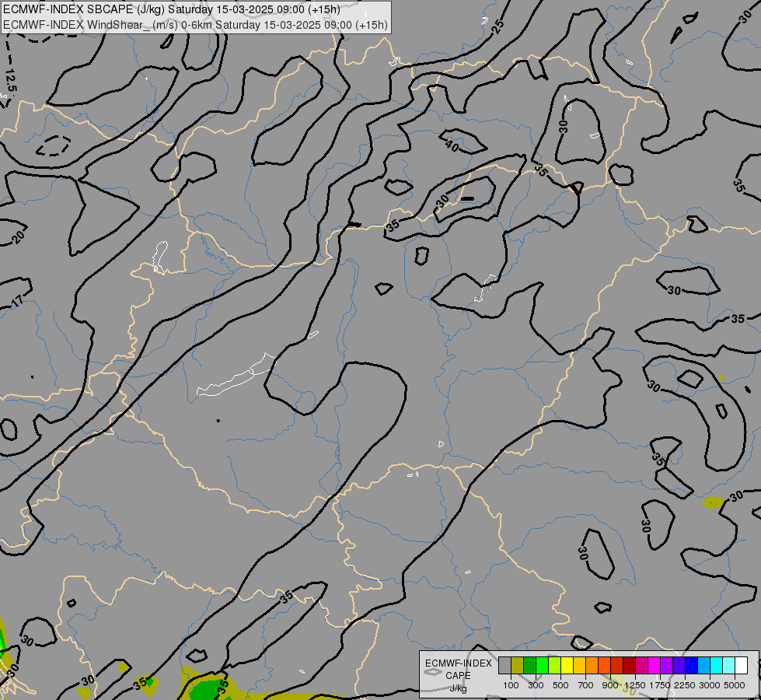761x700 pixels.
Task: Select the legend label 5000
Action: [x=735, y=685]
